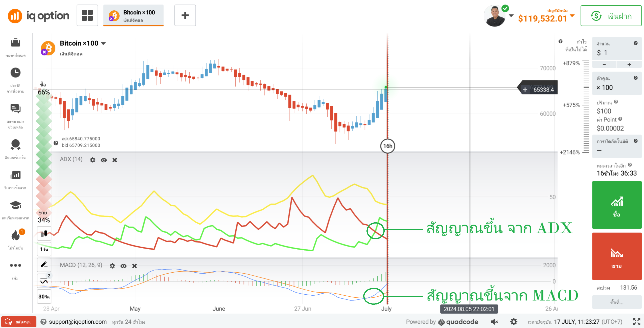Remove the MACD indicator with X
This screenshot has width=644, height=328.
point(134,266)
